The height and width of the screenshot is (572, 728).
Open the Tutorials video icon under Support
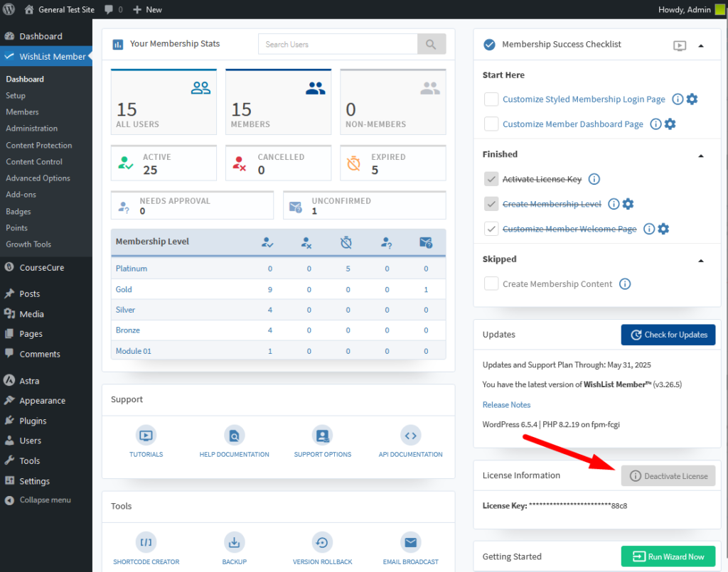tap(146, 436)
